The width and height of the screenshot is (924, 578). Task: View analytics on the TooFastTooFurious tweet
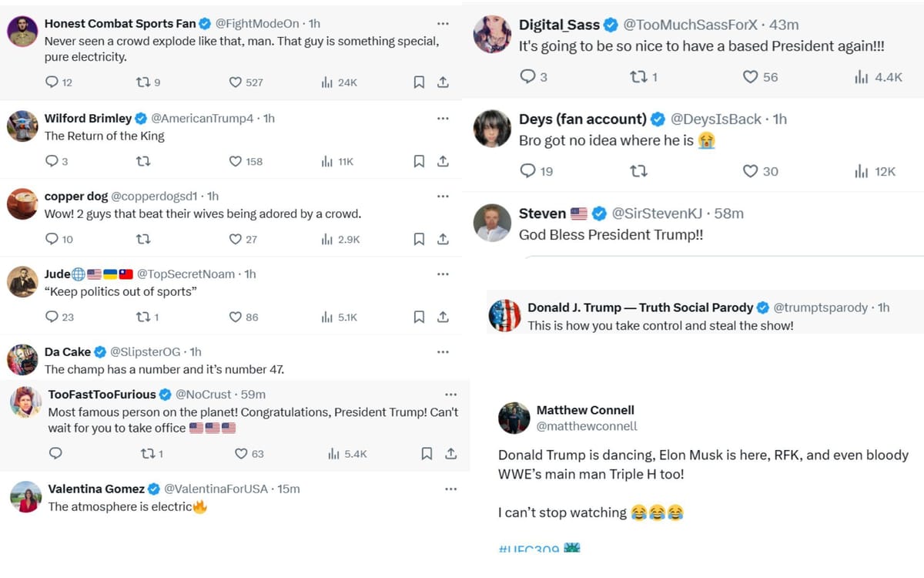tap(333, 454)
